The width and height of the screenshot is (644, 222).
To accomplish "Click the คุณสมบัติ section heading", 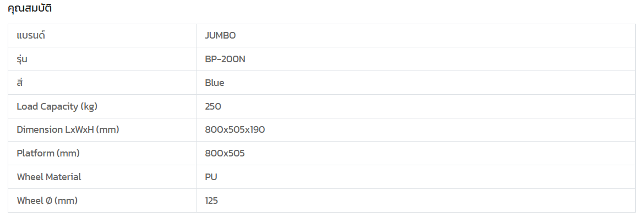I will (x=30, y=9).
